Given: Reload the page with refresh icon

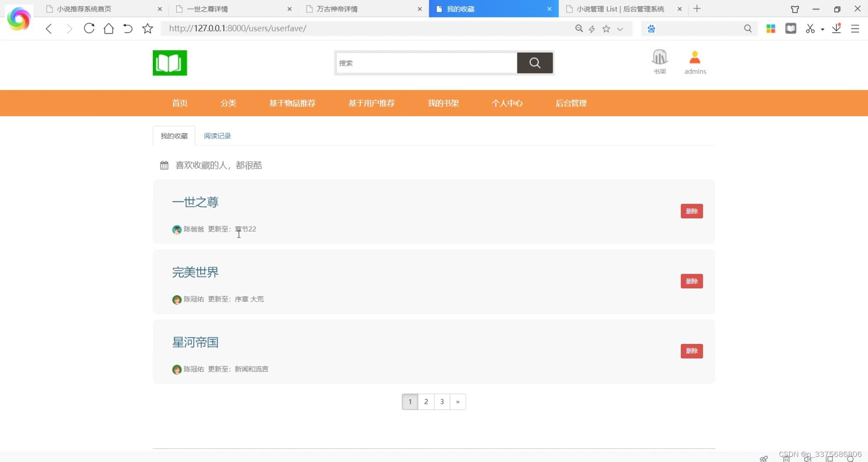Looking at the screenshot, I should 89,29.
